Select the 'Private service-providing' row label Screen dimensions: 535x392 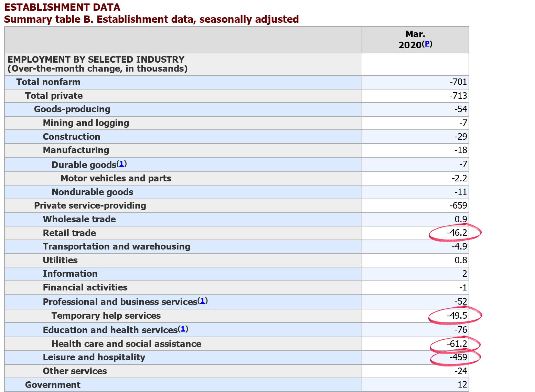[90, 205]
